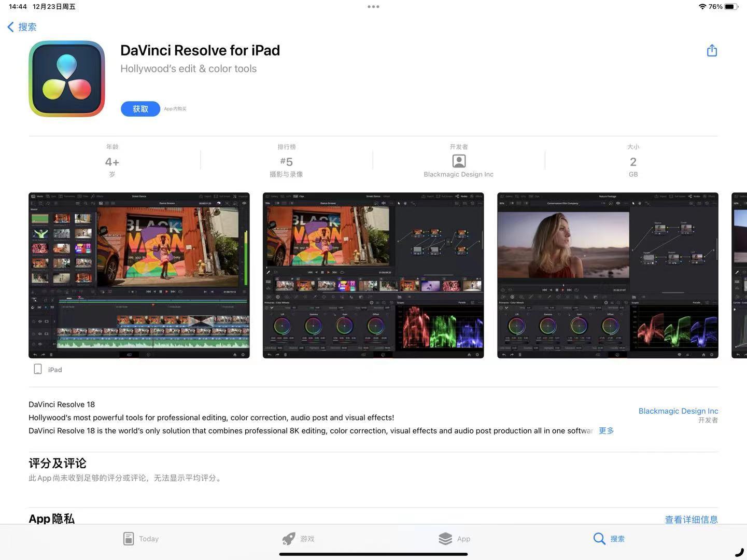The image size is (747, 560).
Task: Open the Blackmagic Design Inc developer link
Action: [678, 411]
